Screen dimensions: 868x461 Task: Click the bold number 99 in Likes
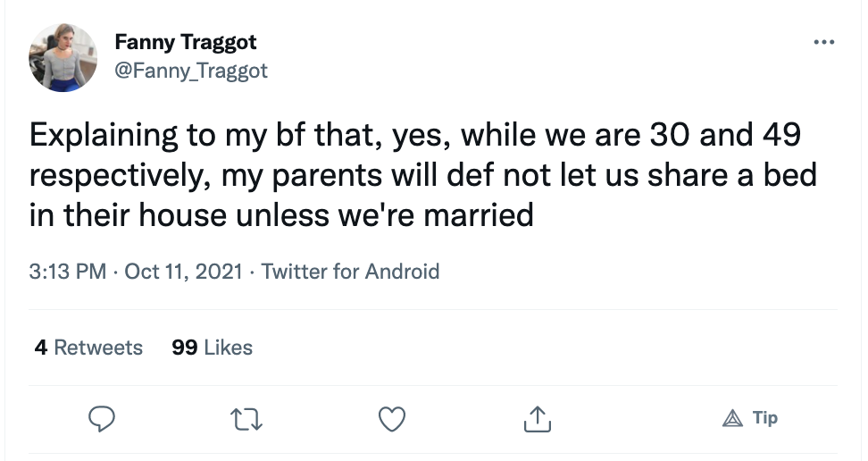pos(184,348)
